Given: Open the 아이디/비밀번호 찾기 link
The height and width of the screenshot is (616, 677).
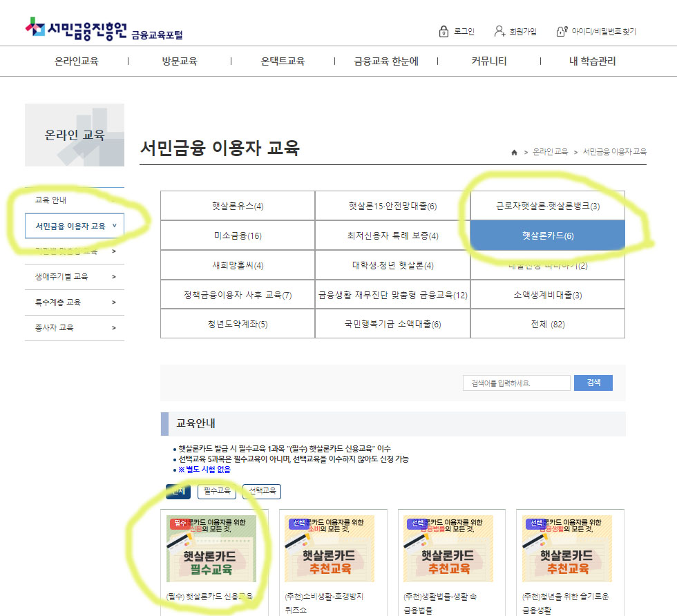Looking at the screenshot, I should [604, 32].
